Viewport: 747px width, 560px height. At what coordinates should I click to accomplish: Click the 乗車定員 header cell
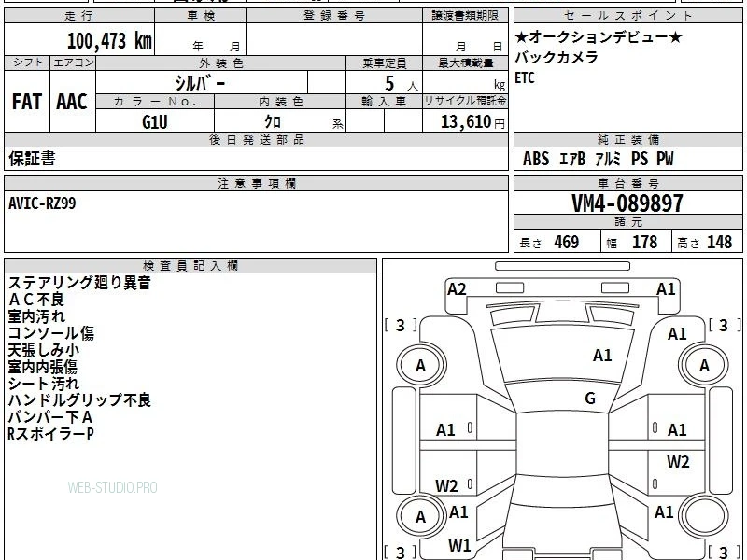[x=384, y=63]
